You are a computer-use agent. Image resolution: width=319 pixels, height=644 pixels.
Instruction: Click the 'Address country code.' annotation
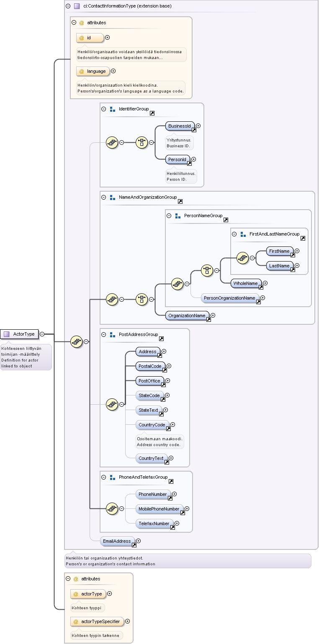click(x=159, y=444)
